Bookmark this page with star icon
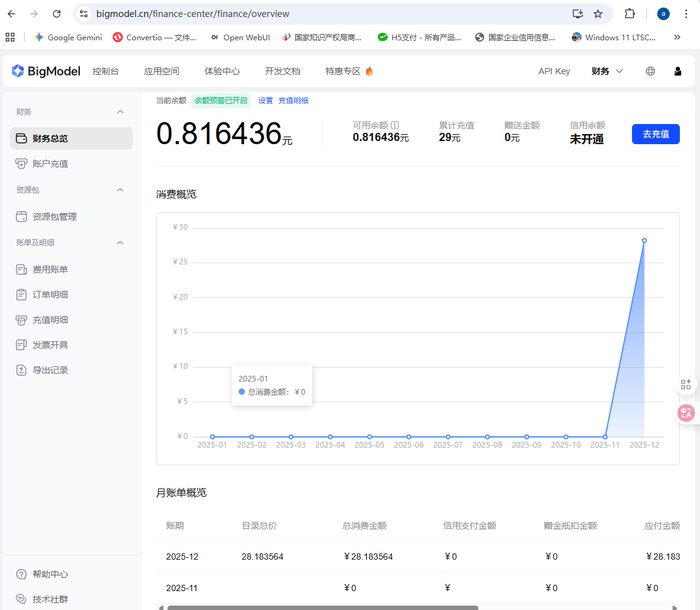Screen dimensions: 700x610 pos(598,14)
